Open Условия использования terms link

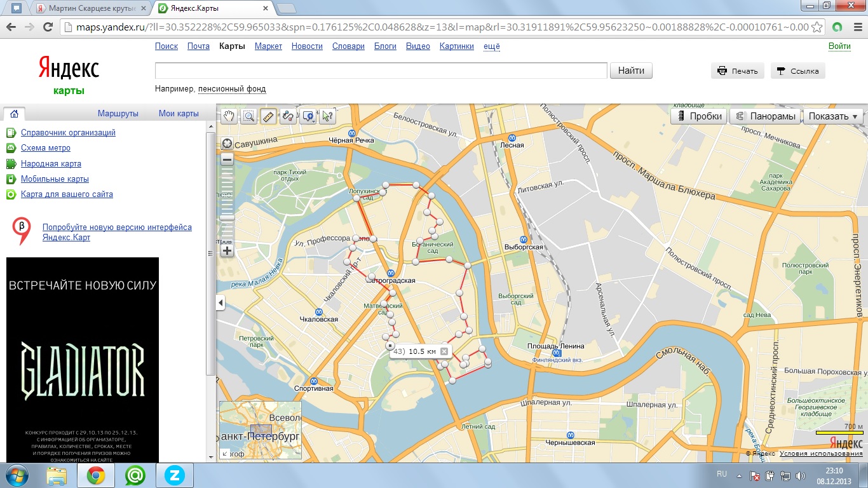pos(821,453)
